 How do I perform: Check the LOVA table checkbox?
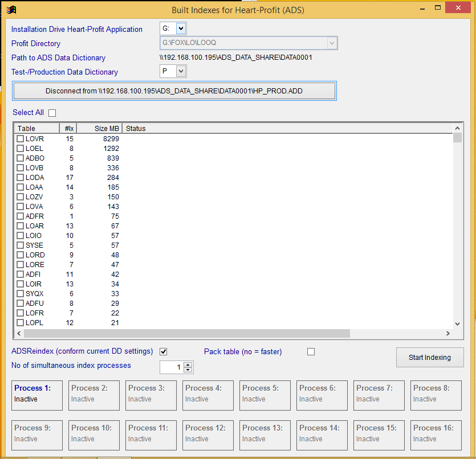[21, 207]
